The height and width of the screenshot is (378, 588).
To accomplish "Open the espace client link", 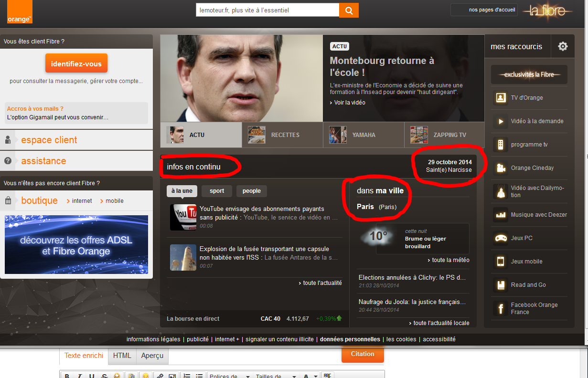I will point(49,140).
